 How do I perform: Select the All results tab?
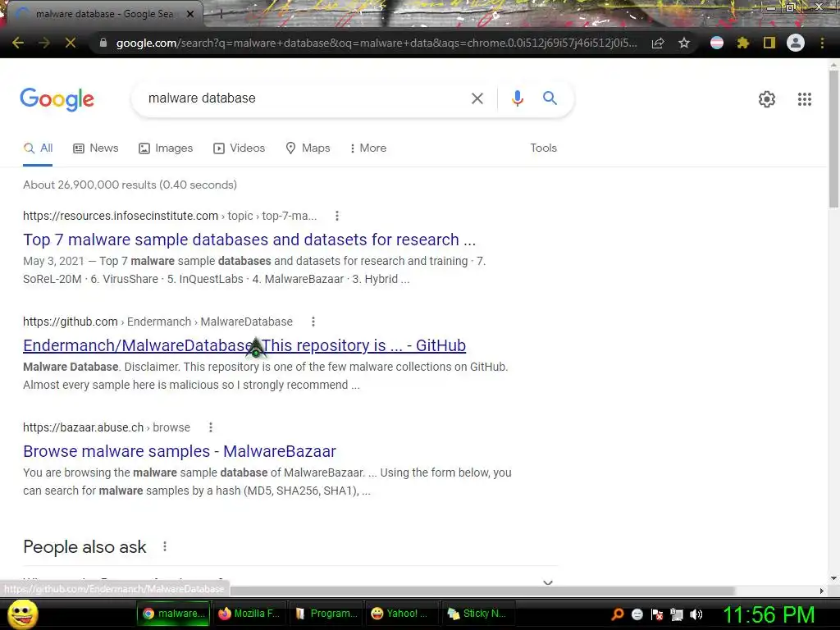click(38, 148)
